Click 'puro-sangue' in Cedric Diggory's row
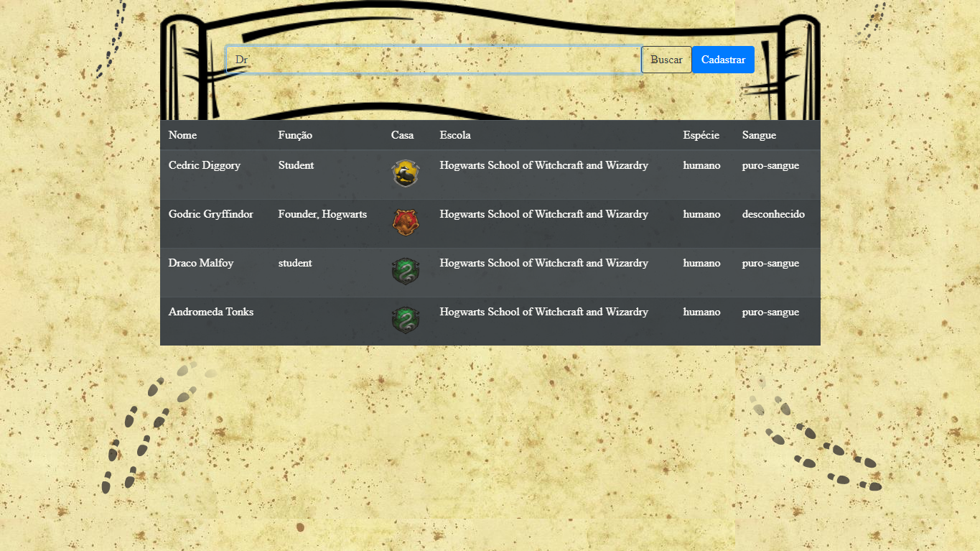 pos(770,166)
